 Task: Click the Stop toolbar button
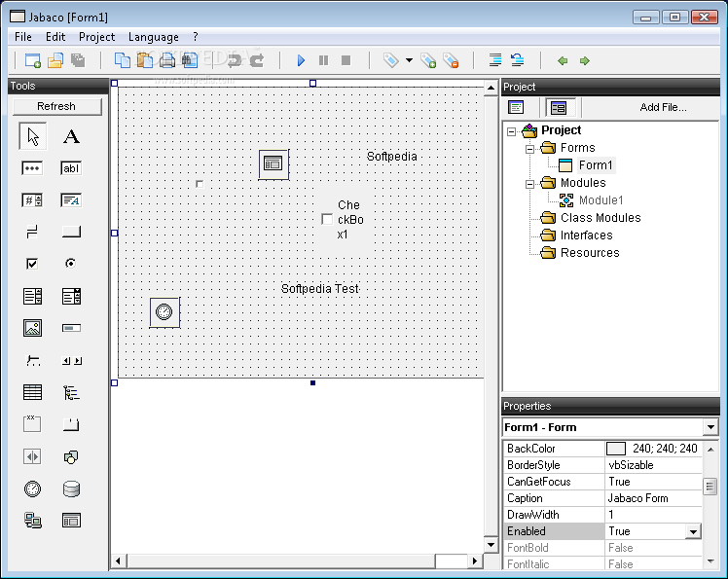coord(346,60)
